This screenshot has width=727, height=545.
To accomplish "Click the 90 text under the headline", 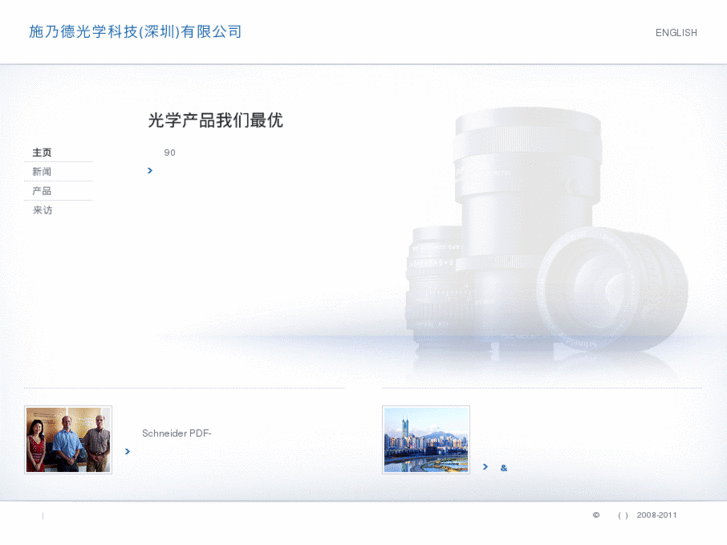I will [170, 153].
